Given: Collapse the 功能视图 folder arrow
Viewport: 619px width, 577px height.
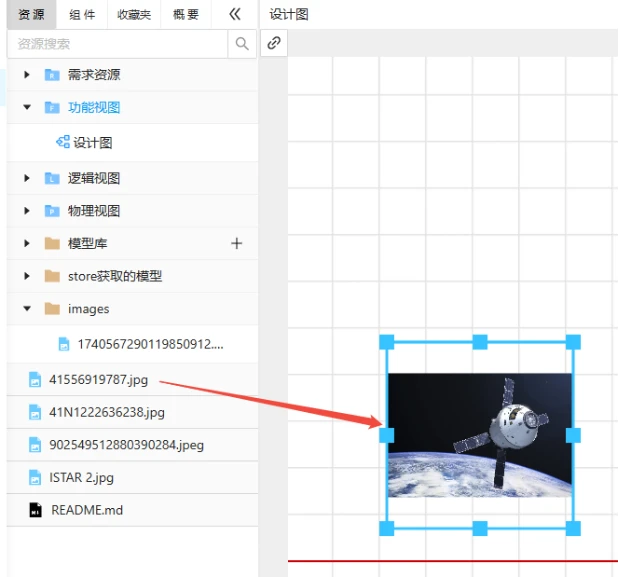Looking at the screenshot, I should click(27, 107).
